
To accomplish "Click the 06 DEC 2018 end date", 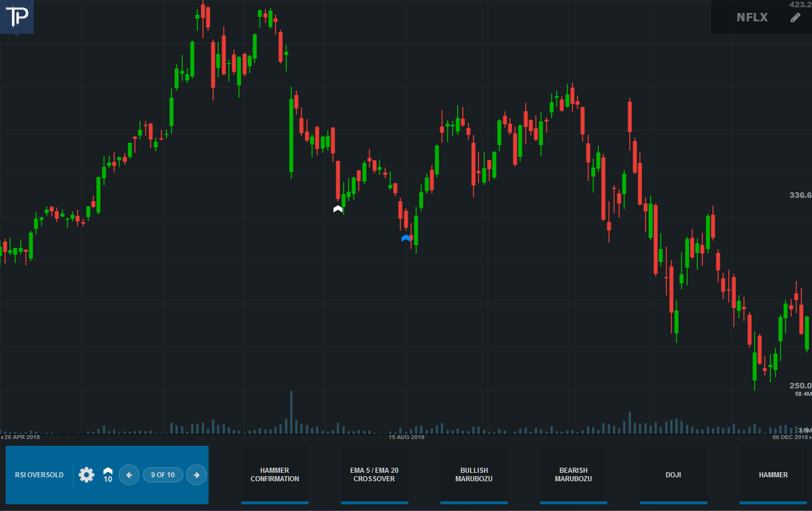I will 790,437.
